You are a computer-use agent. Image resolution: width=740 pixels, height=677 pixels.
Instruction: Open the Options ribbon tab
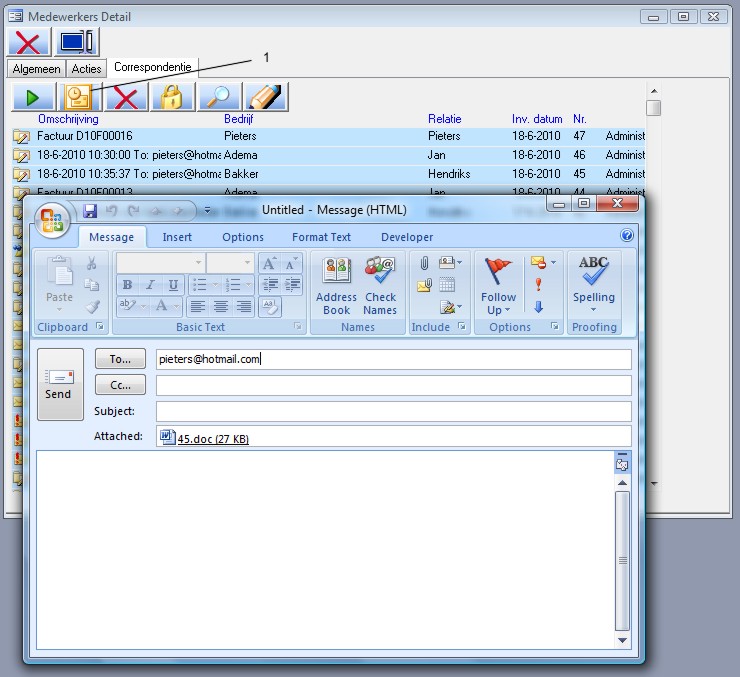243,237
